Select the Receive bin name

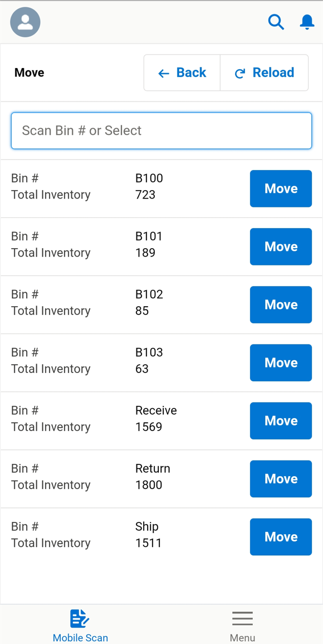tap(156, 410)
